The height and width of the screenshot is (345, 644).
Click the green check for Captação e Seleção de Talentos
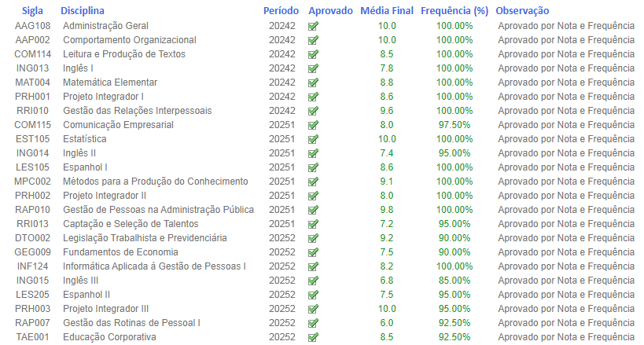(x=314, y=224)
